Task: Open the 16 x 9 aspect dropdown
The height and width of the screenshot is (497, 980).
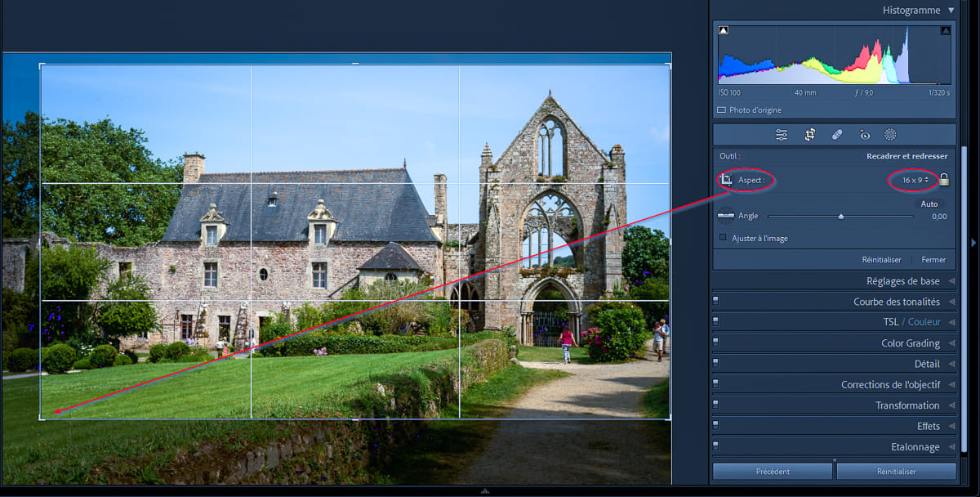Action: (914, 180)
